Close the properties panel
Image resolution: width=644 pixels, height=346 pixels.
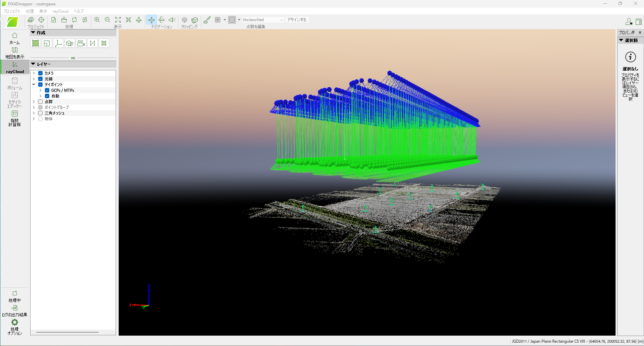pyautogui.click(x=640, y=32)
